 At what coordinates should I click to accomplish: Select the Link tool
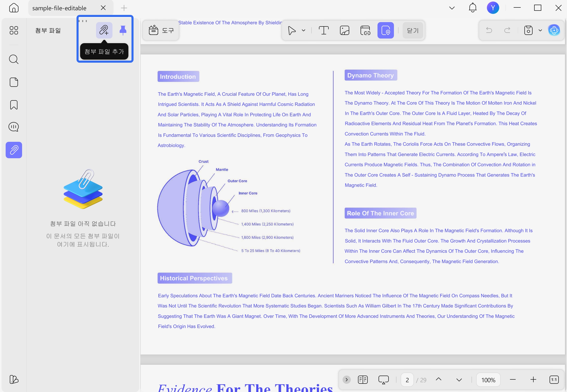[x=365, y=30]
